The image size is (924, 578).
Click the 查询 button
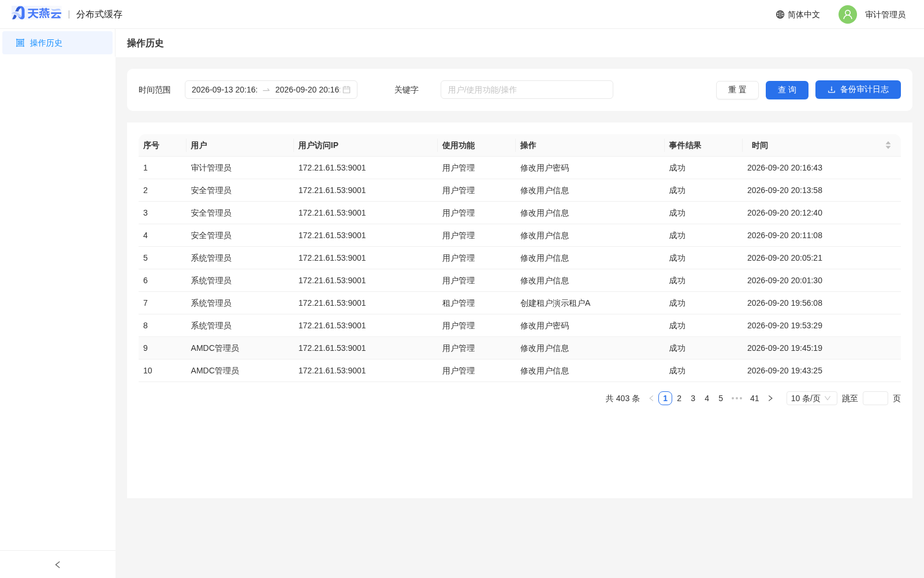point(787,90)
